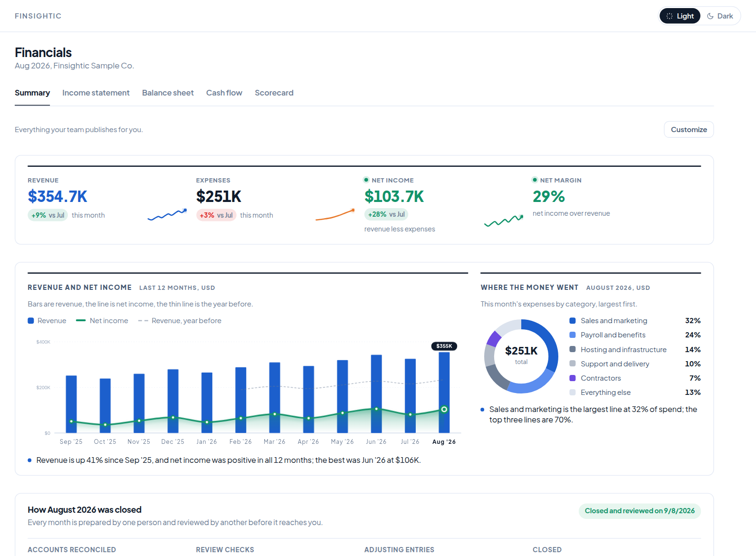Click the sun icon in Light button

pos(669,16)
